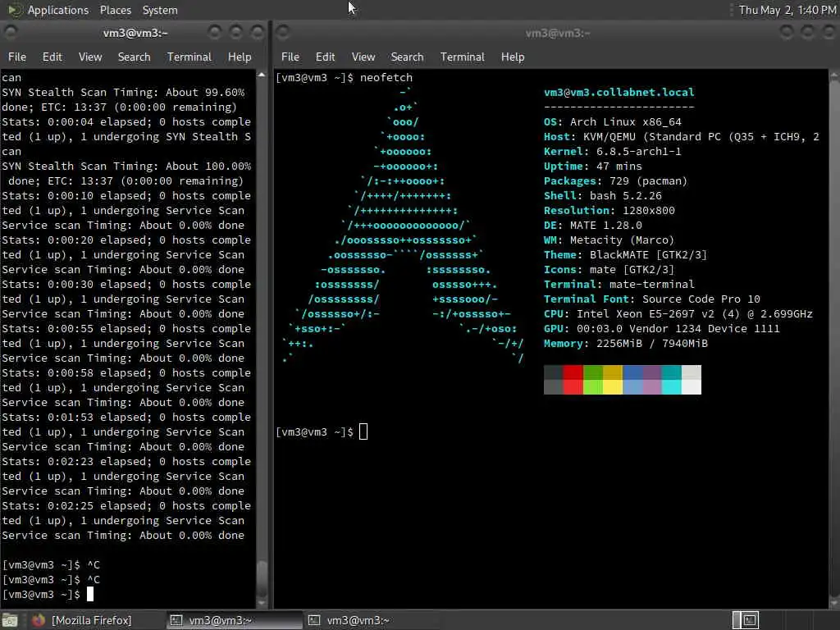
Task: Click the Firefox icon in the taskbar
Action: pyautogui.click(x=38, y=620)
